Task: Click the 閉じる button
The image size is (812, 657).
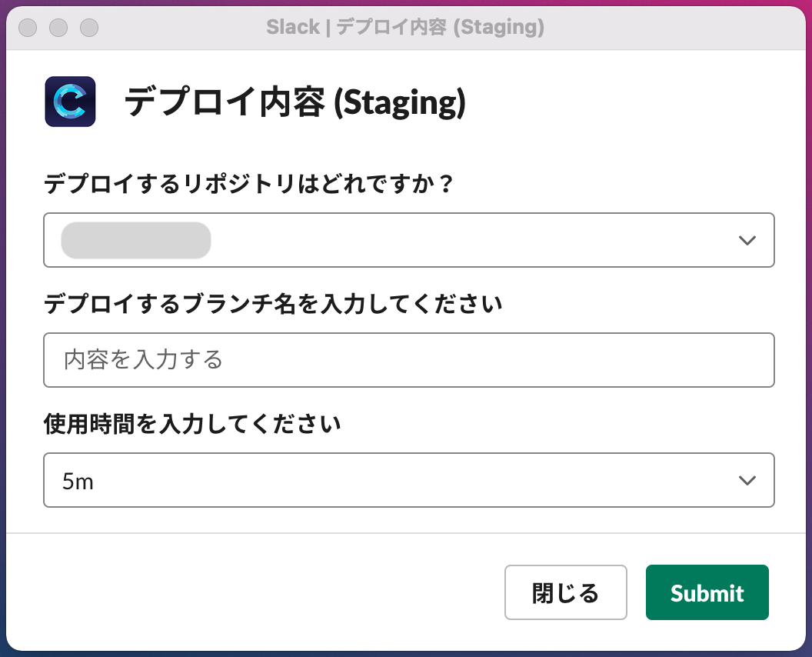Action: point(565,592)
